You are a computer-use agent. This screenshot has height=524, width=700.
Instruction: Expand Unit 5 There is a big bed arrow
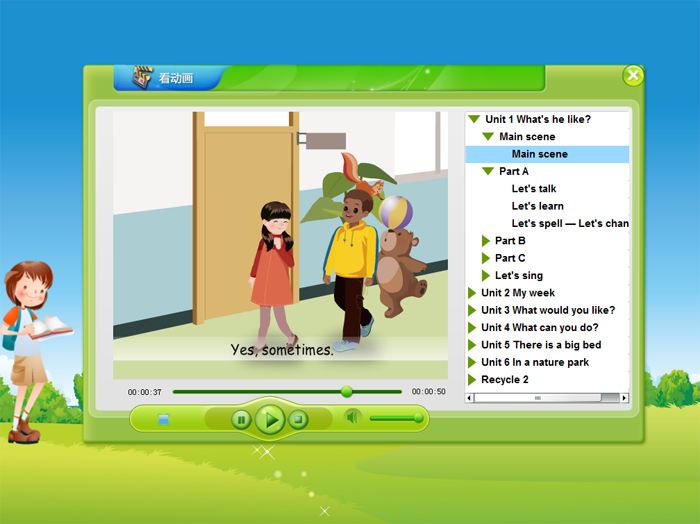pyautogui.click(x=472, y=345)
